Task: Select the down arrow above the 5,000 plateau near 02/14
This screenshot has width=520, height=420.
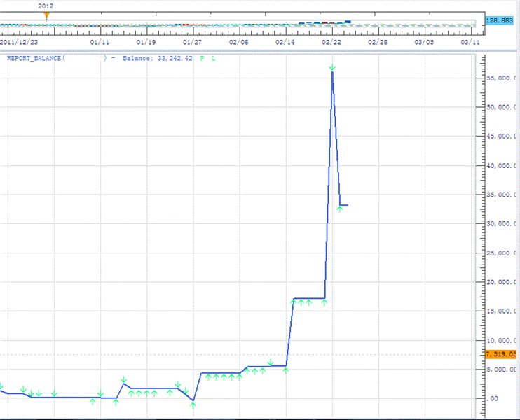Action: 271,362
